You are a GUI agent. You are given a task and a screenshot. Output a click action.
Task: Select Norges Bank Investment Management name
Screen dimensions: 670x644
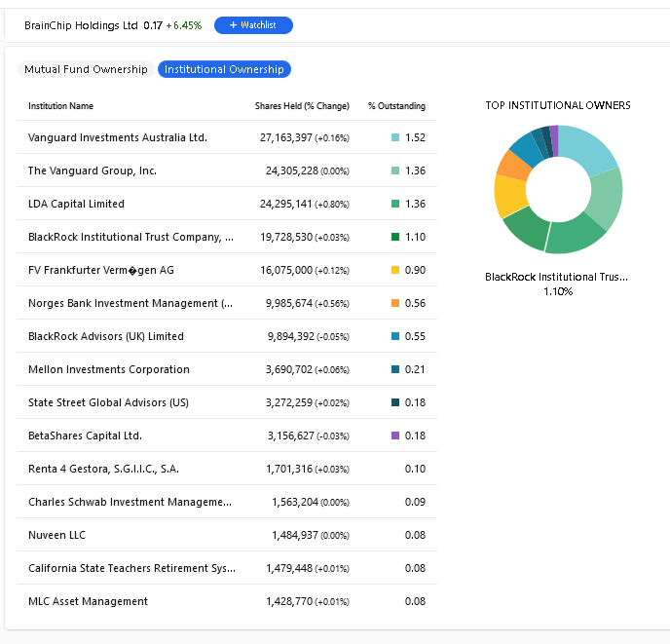click(130, 303)
